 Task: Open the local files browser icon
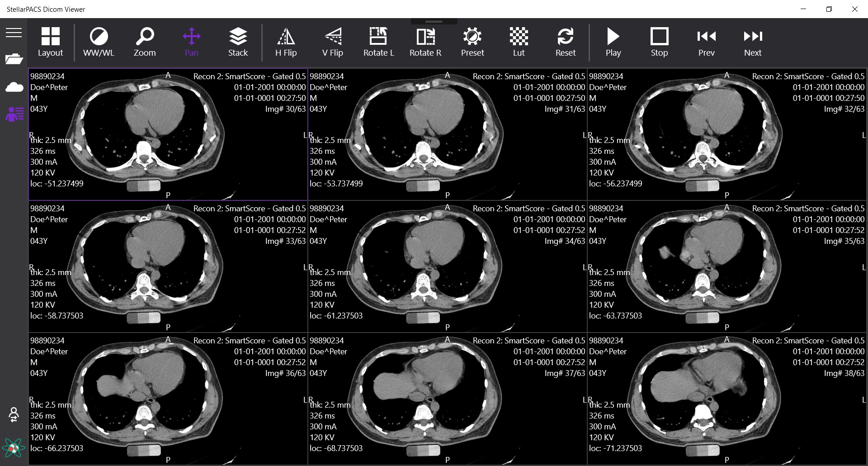click(x=14, y=59)
